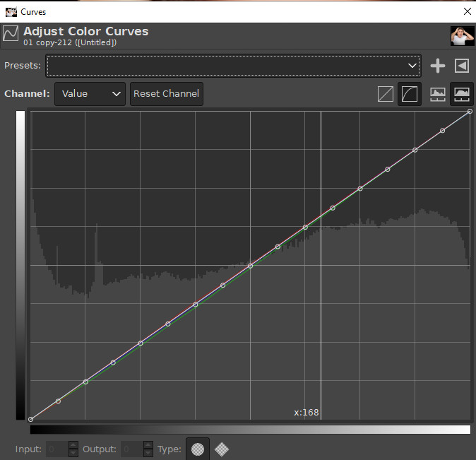Select linear light curve adjustment icon

point(386,94)
